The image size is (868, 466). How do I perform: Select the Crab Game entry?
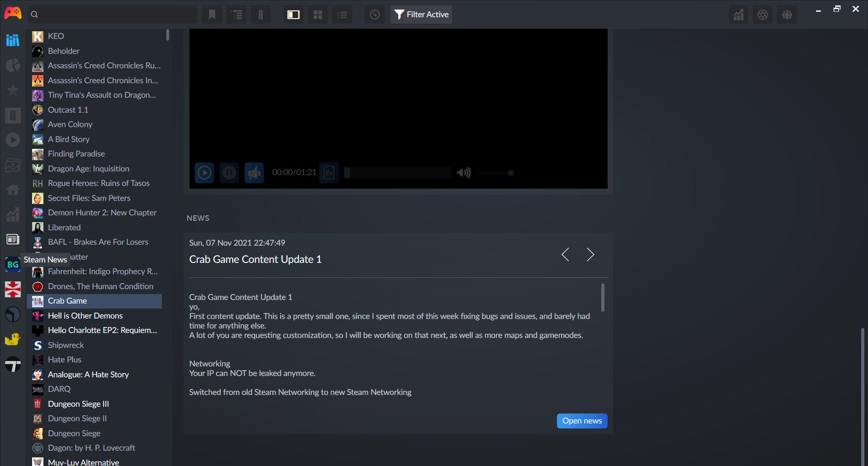(x=94, y=301)
